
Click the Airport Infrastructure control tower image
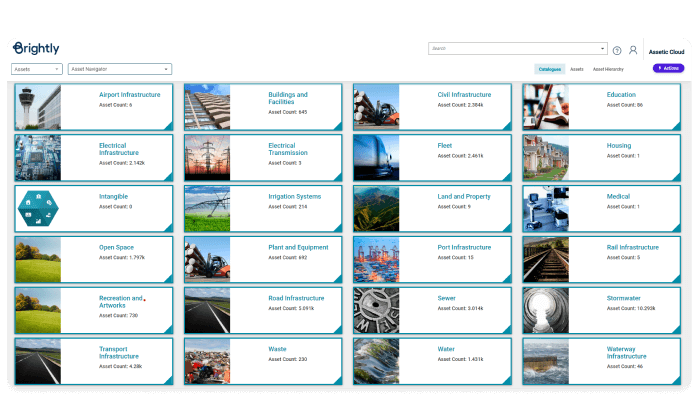[38, 105]
